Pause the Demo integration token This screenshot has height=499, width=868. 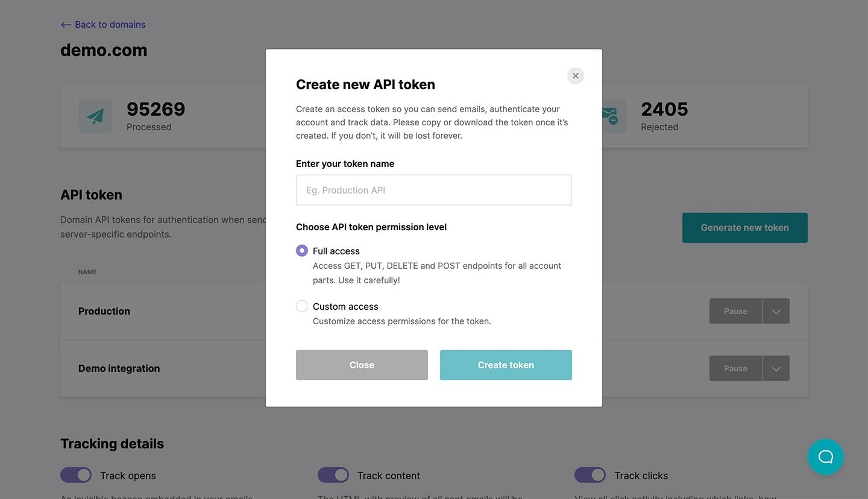(x=735, y=369)
